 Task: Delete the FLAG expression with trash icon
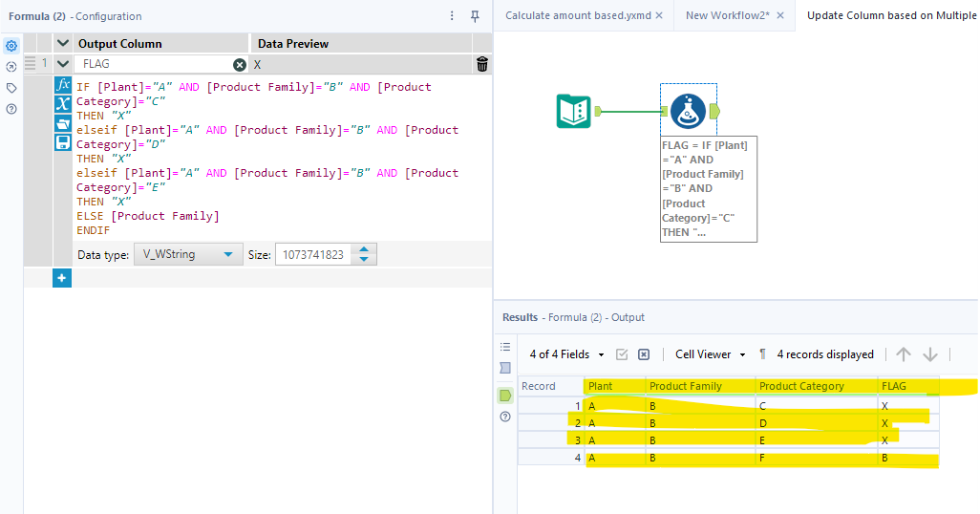click(482, 64)
